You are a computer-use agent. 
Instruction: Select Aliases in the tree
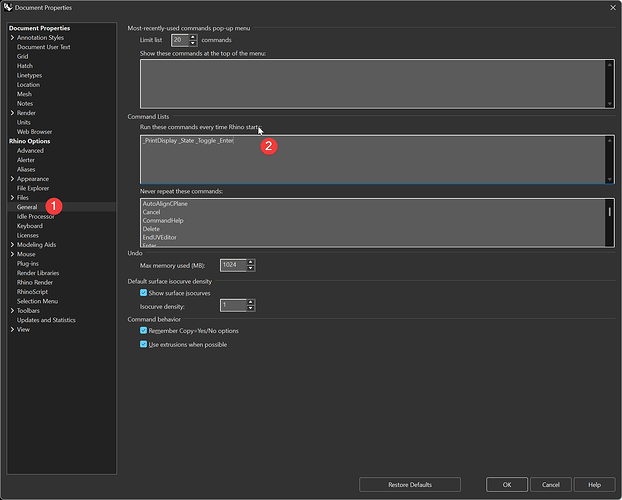pyautogui.click(x=26, y=169)
